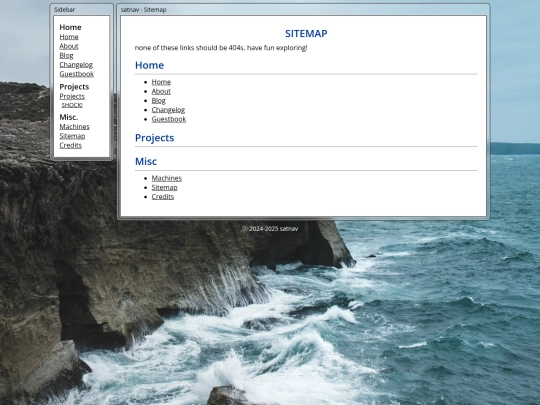The height and width of the screenshot is (405, 540).
Task: Click the blue Misc section heading
Action: (146, 162)
